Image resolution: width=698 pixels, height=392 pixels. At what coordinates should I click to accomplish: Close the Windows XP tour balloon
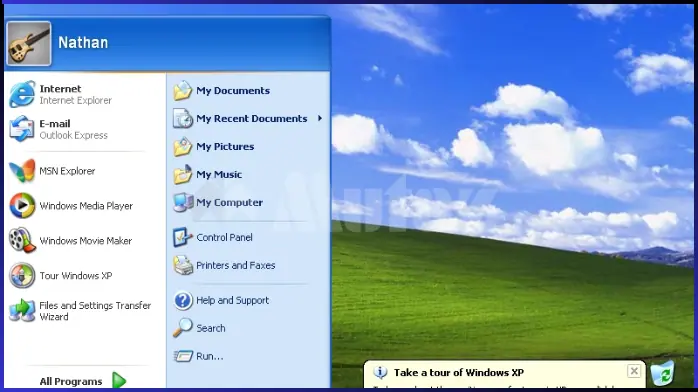pyautogui.click(x=634, y=371)
